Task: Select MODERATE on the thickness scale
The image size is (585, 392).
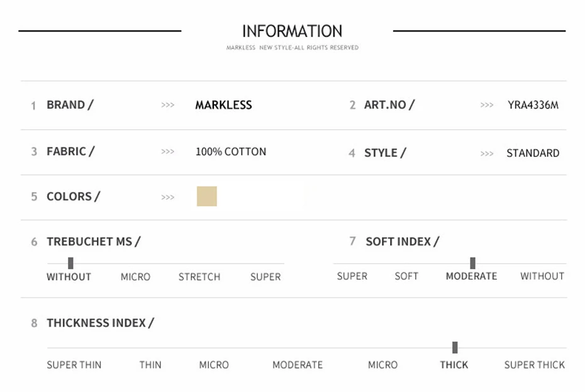Action: 298,365
